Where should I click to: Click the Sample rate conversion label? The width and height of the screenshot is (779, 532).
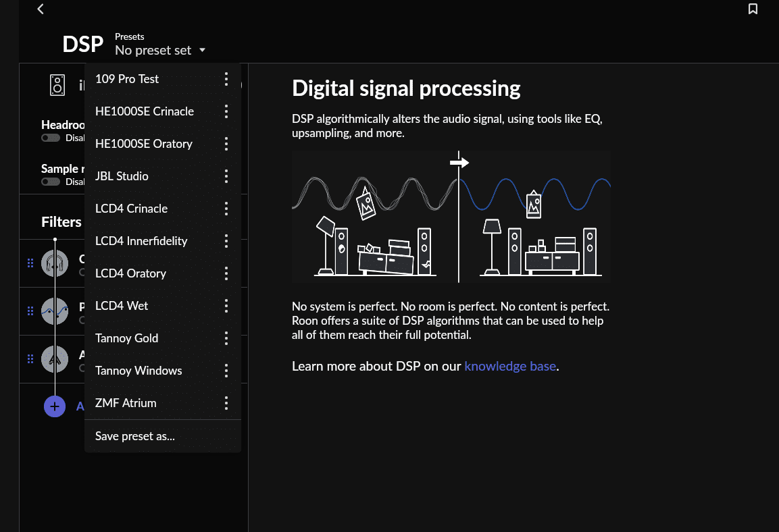63,169
